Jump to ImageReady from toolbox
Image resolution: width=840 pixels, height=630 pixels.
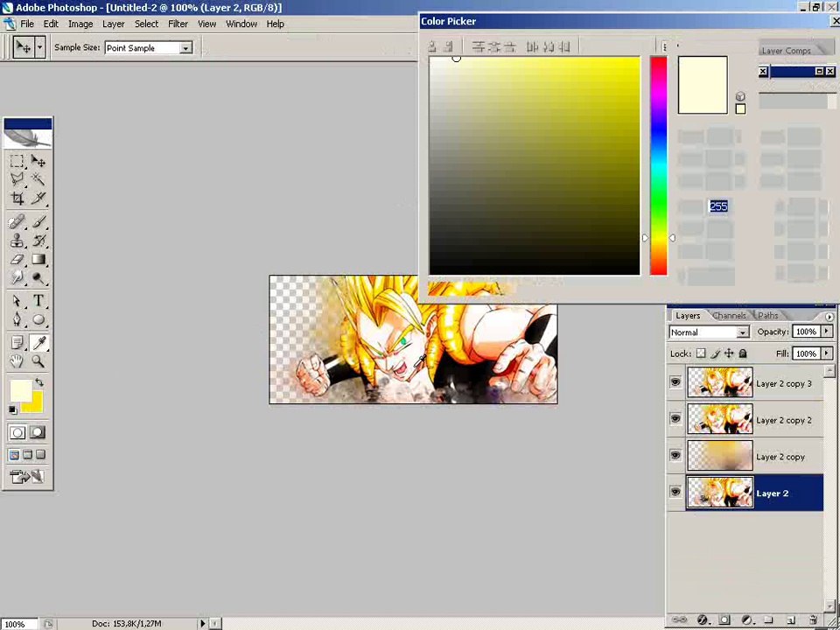click(27, 476)
